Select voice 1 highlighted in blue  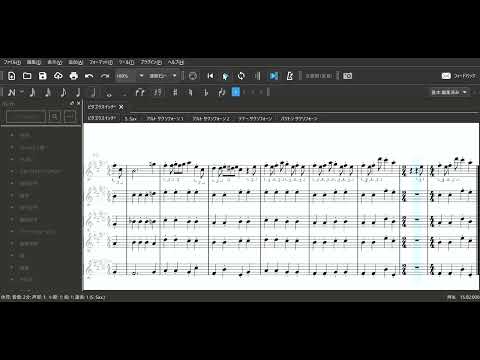(236, 92)
